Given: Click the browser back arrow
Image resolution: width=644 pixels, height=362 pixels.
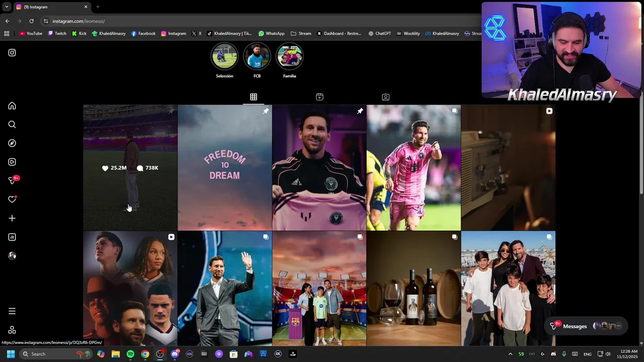Looking at the screenshot, I should click(x=7, y=21).
